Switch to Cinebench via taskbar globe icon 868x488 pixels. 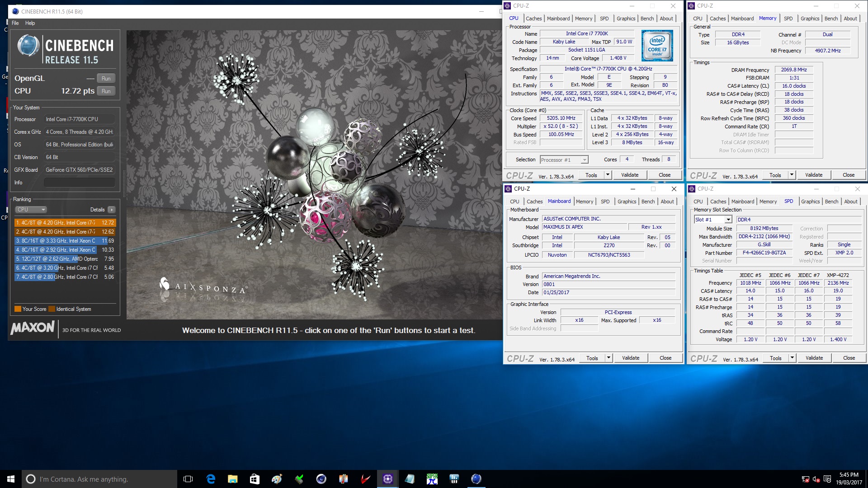476,479
